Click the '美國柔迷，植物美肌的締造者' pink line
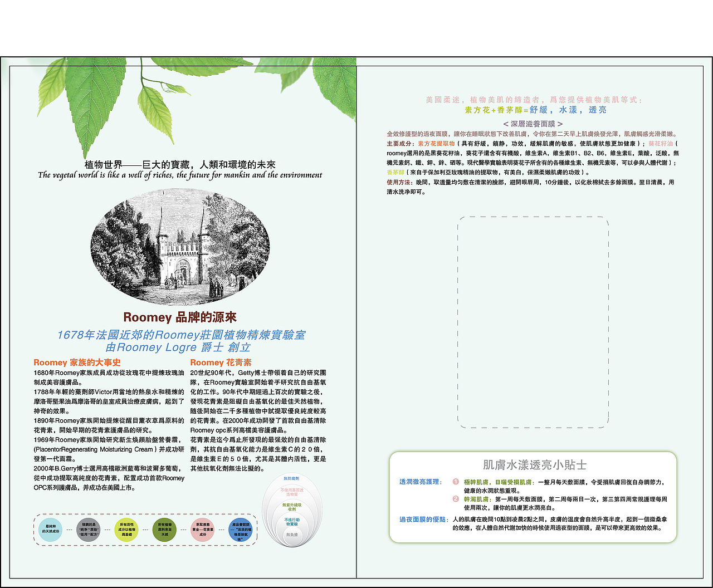This screenshot has height=588, width=713. pos(534,100)
